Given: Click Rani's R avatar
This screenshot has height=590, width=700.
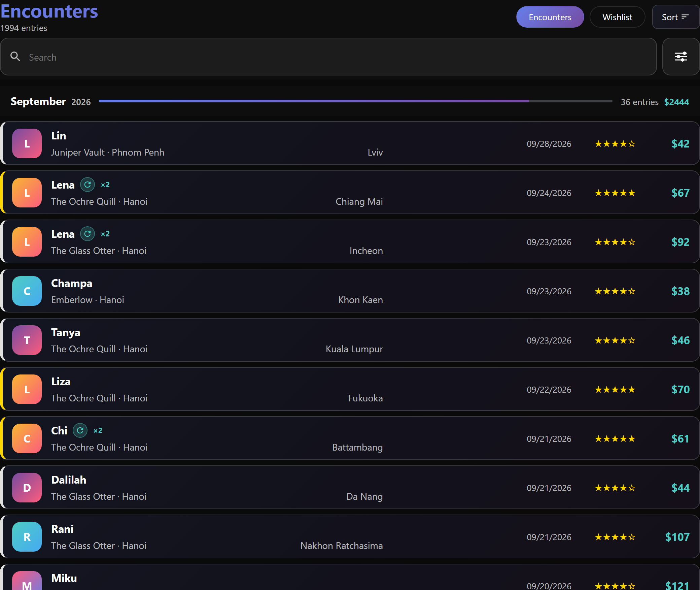Looking at the screenshot, I should (x=27, y=537).
